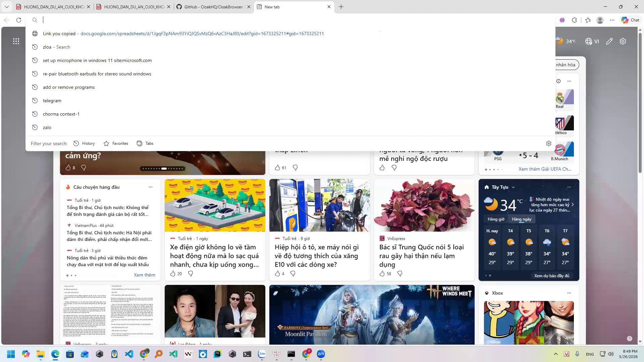Open the Favorites star toolbar icon

pos(588,20)
